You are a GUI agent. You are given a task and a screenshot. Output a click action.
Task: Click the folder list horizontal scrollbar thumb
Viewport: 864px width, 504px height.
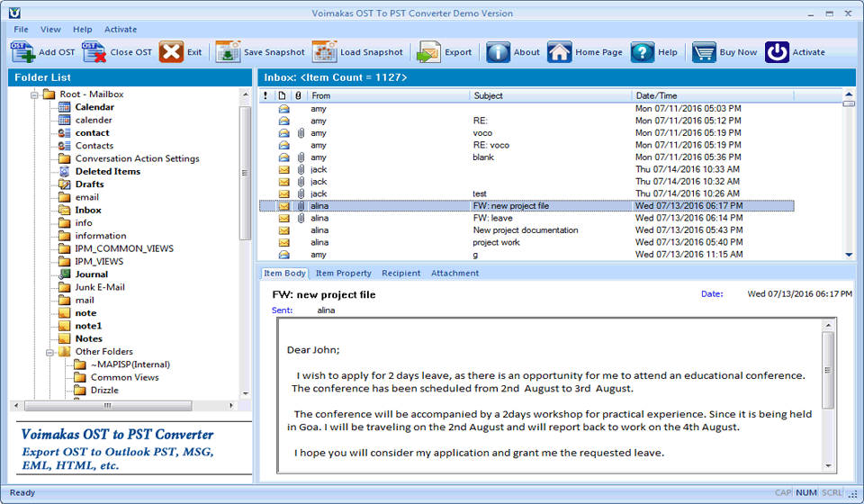(x=108, y=405)
